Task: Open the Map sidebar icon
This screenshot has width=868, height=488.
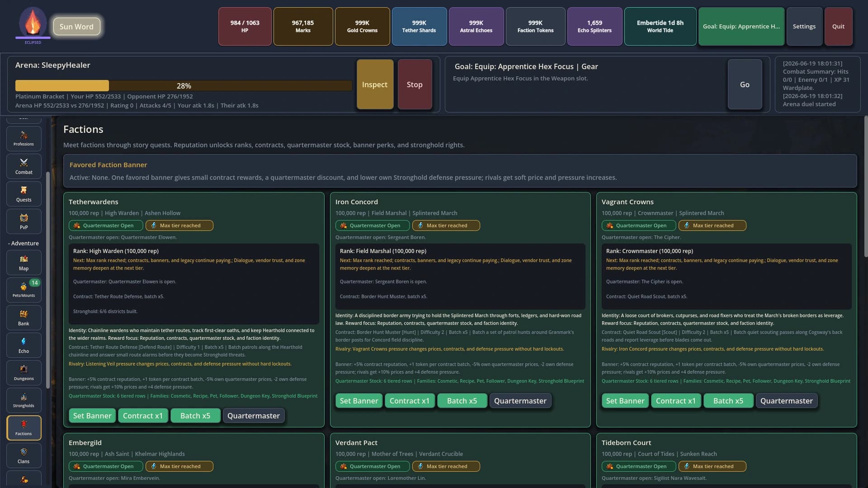Action: [24, 263]
